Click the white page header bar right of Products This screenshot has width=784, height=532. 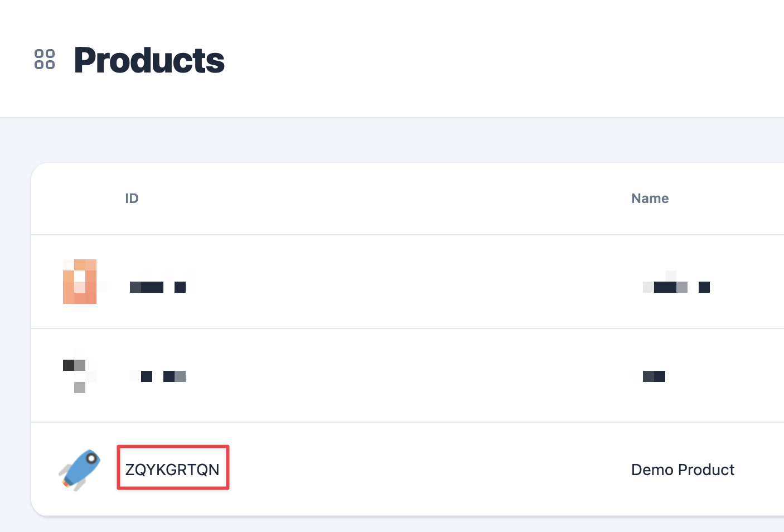point(502,59)
